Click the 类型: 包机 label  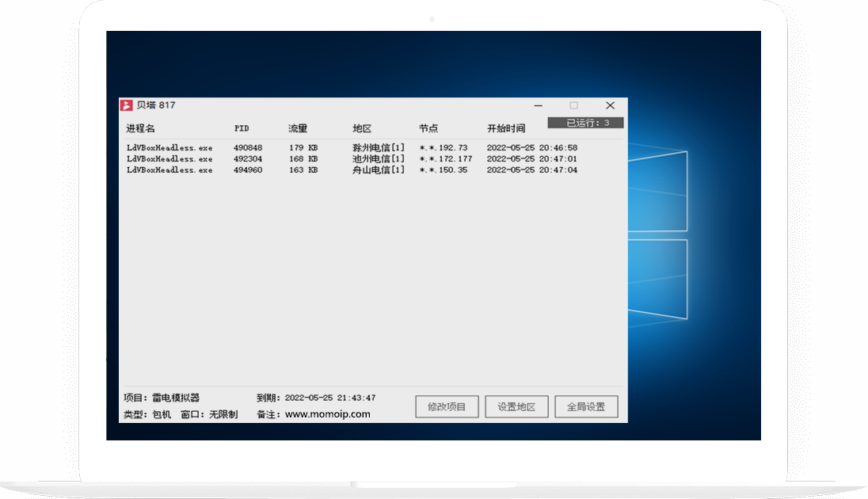coord(147,414)
